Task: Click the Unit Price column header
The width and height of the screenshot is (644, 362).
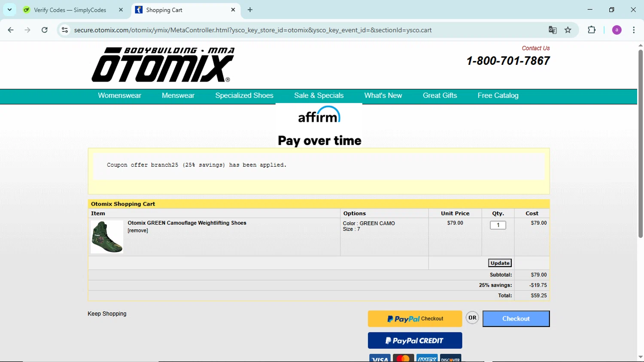Action: coord(455,213)
